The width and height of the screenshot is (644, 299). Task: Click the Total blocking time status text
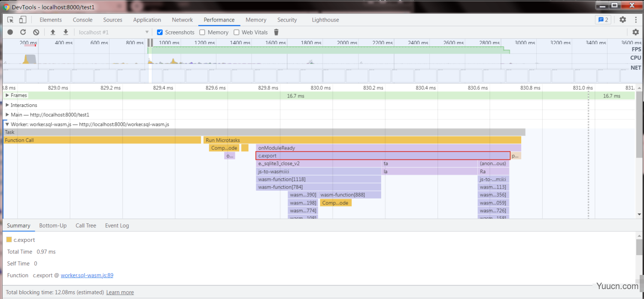[x=55, y=293]
